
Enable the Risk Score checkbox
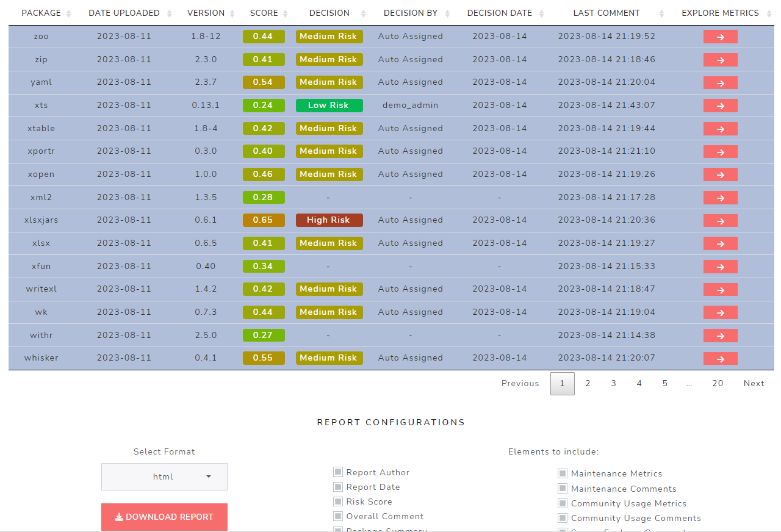337,501
